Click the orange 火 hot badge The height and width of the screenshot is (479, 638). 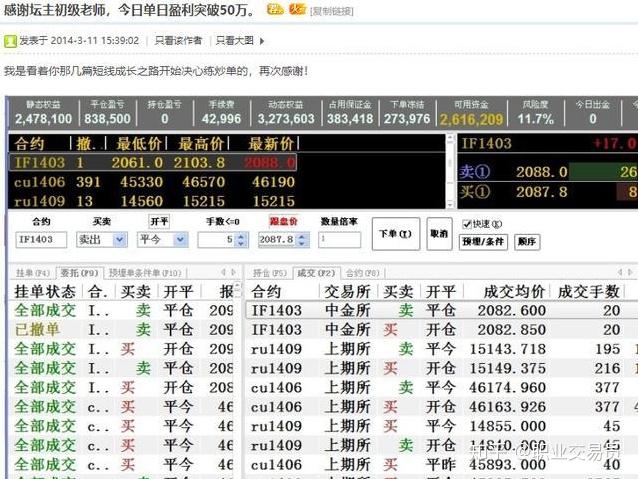297,9
